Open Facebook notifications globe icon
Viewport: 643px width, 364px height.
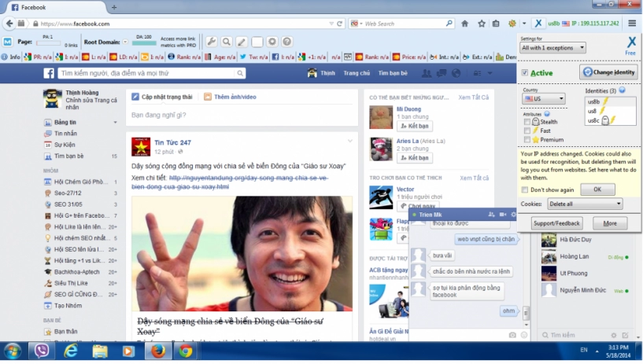pyautogui.click(x=456, y=73)
